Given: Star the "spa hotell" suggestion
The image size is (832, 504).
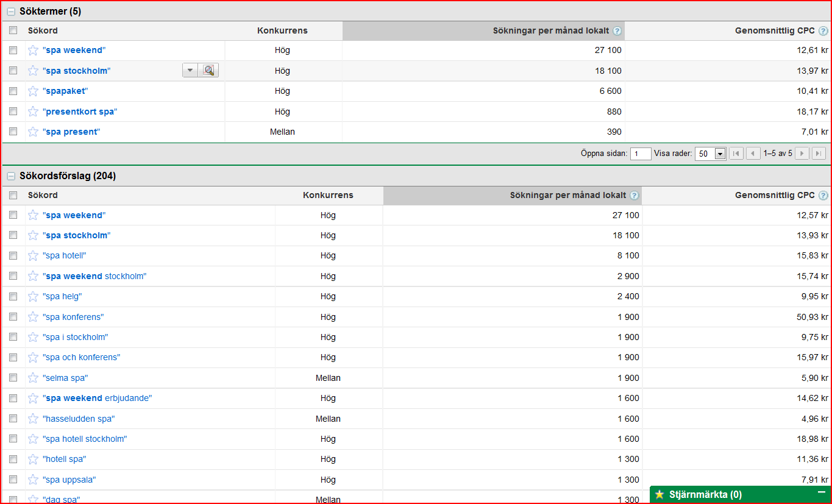Looking at the screenshot, I should (x=33, y=255).
